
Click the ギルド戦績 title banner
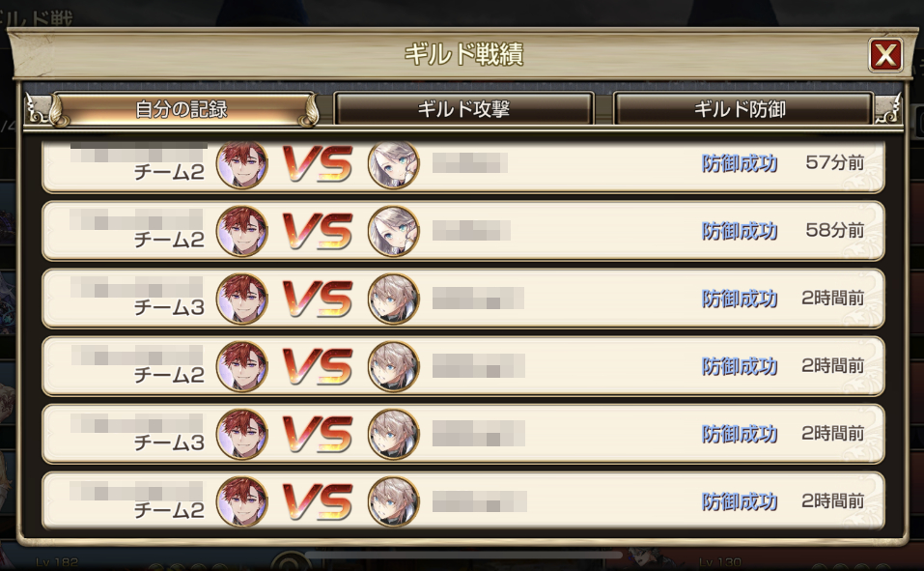(463, 54)
